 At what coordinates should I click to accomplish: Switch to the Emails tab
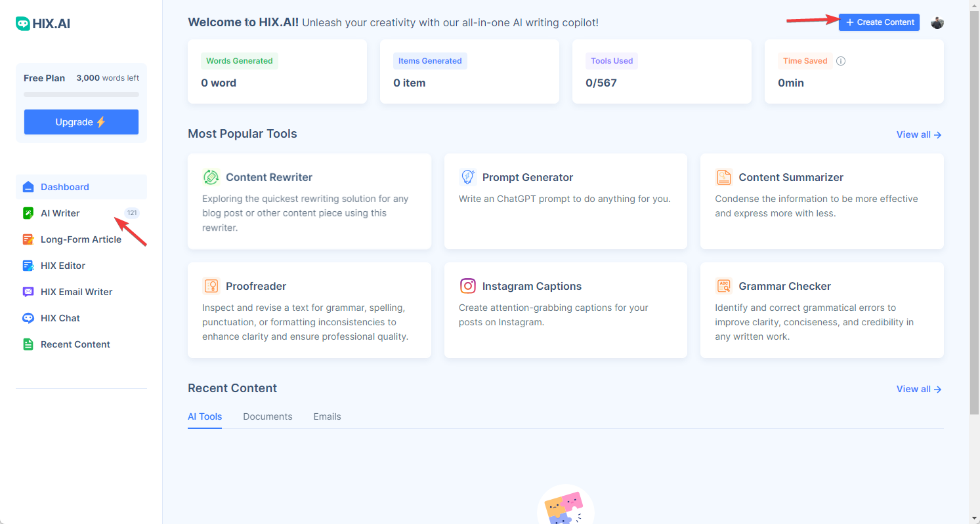[327, 416]
